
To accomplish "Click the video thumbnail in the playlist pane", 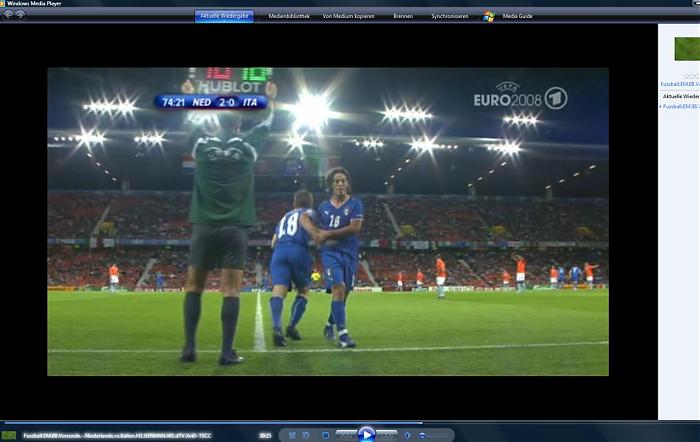I will tap(686, 48).
